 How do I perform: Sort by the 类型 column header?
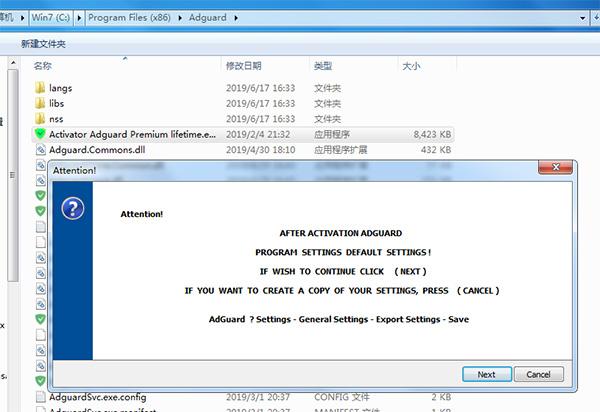[x=323, y=66]
